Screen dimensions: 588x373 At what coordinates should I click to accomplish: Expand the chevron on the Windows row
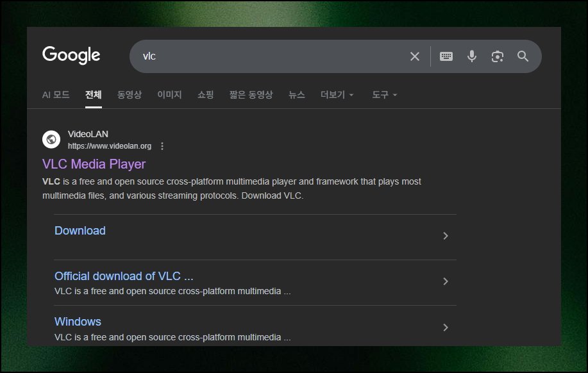point(446,327)
